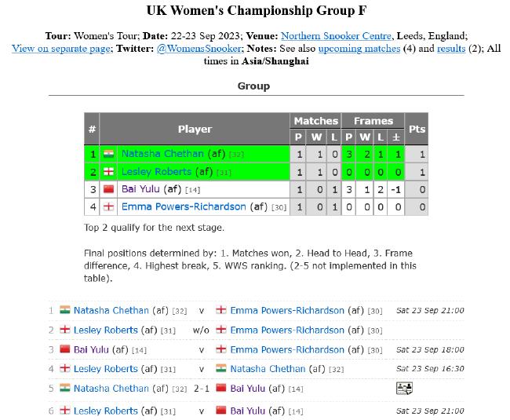Screen dimensions: 510x420
Task: Open Emma Powers-Richardson link in standings table
Action: 184,206
